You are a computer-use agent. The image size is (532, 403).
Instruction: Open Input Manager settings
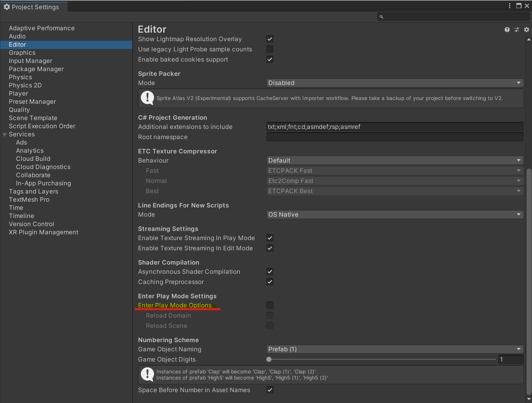tap(31, 61)
